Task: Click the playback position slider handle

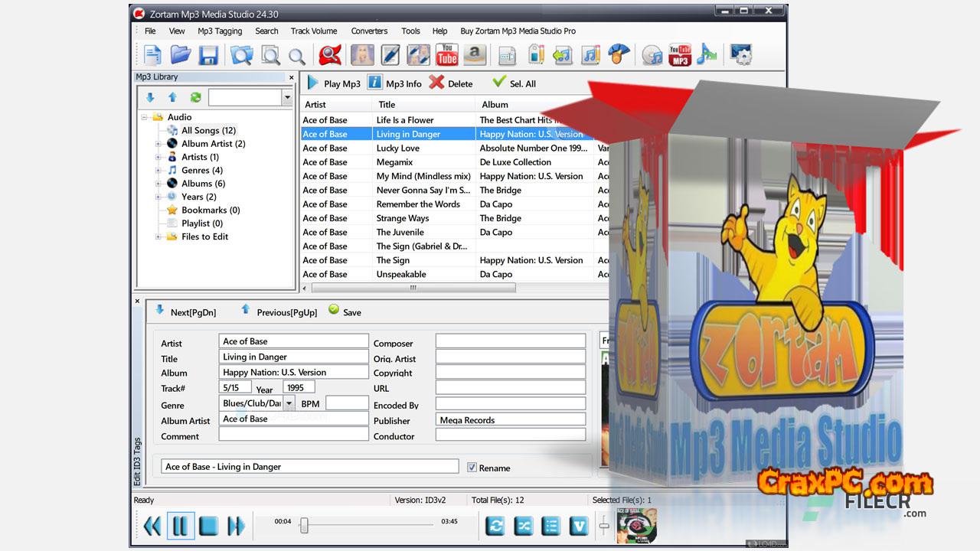Action: coord(304,525)
